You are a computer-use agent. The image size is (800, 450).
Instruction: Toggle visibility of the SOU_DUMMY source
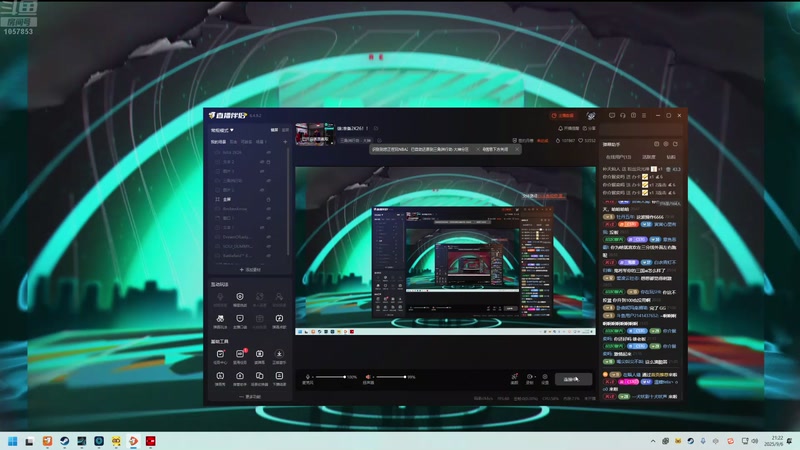tap(268, 246)
